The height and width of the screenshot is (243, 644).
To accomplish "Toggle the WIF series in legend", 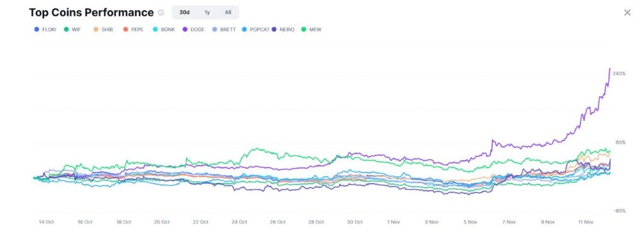I will pos(72,30).
